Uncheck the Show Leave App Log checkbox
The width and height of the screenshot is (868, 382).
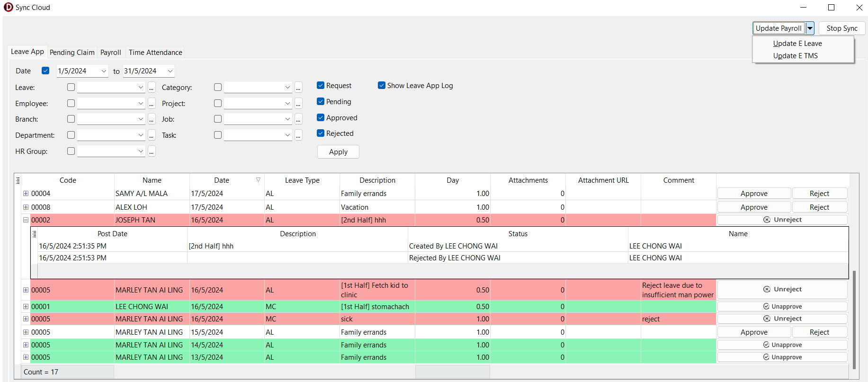pos(382,86)
